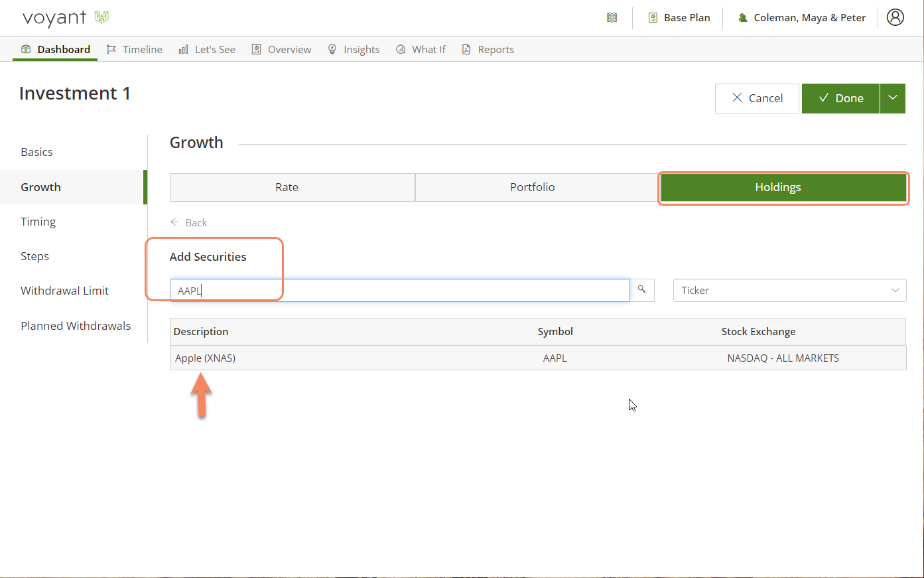The width and height of the screenshot is (924, 578).
Task: Choose the Holdings growth option
Action: tap(783, 187)
